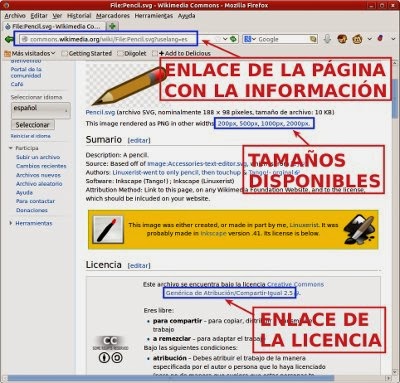Open the español language dropdown
The width and height of the screenshot is (400, 383).
[x=41, y=110]
